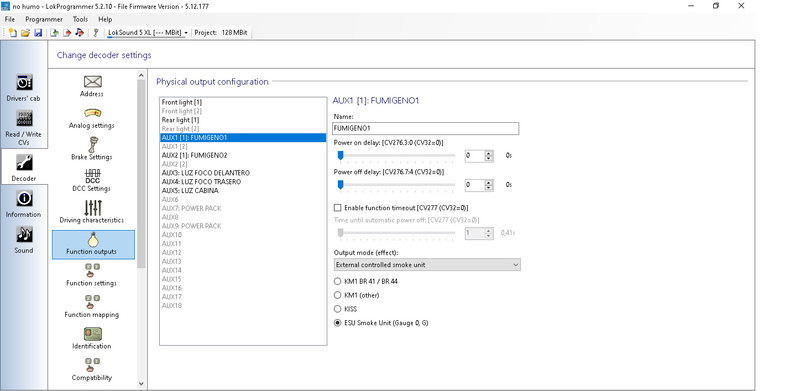
Task: Enable function timeout checkbox
Action: (337, 208)
